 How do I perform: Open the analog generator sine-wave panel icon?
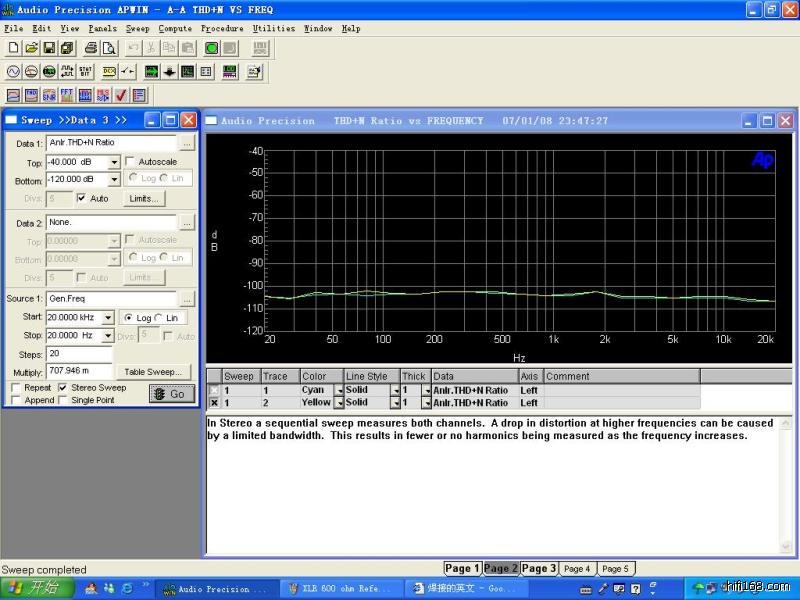pyautogui.click(x=14, y=72)
